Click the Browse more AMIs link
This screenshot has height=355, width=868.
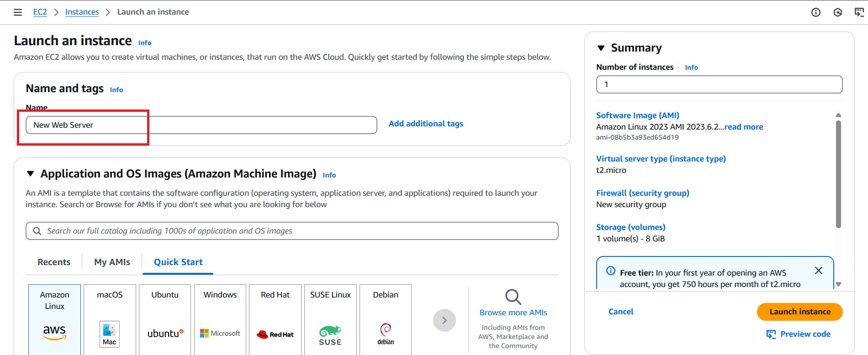(513, 313)
